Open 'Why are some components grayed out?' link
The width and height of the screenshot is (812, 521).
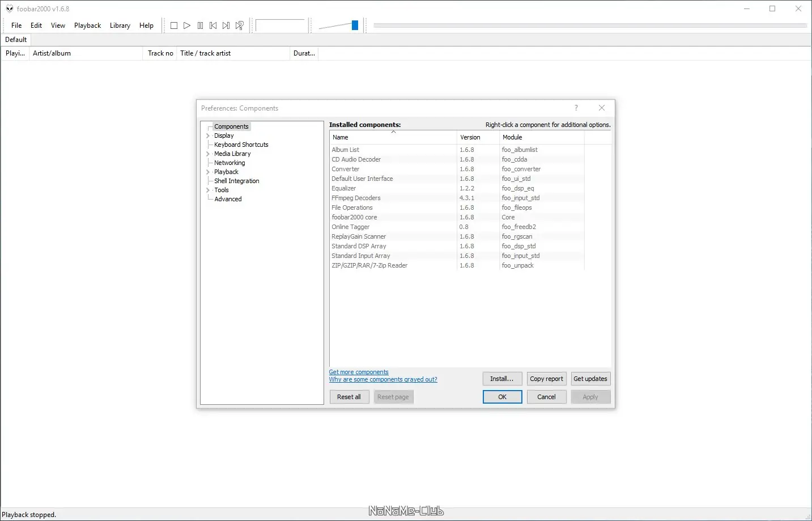click(383, 380)
